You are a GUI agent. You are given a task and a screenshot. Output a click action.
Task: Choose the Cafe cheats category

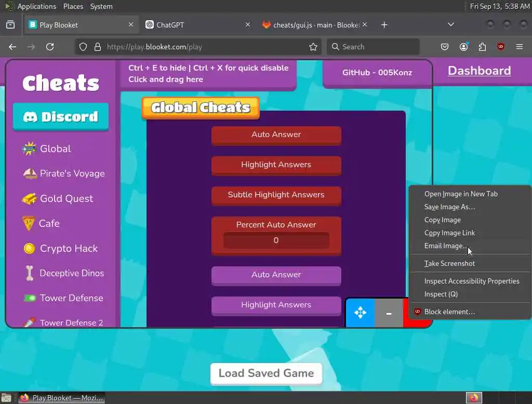click(x=41, y=223)
